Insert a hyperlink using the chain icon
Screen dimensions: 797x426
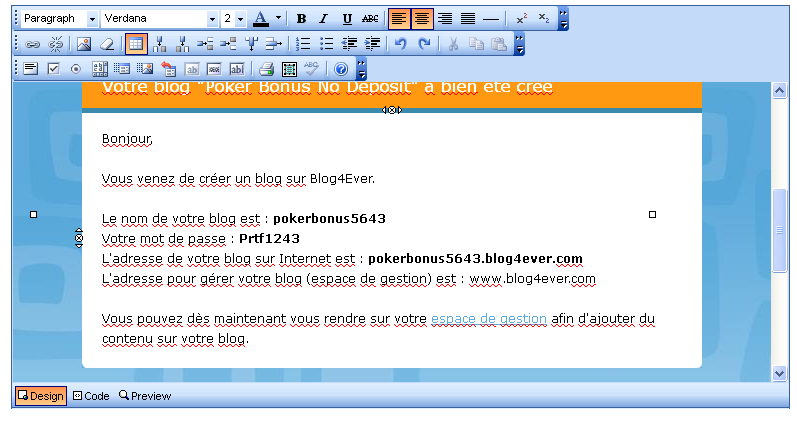click(x=32, y=44)
